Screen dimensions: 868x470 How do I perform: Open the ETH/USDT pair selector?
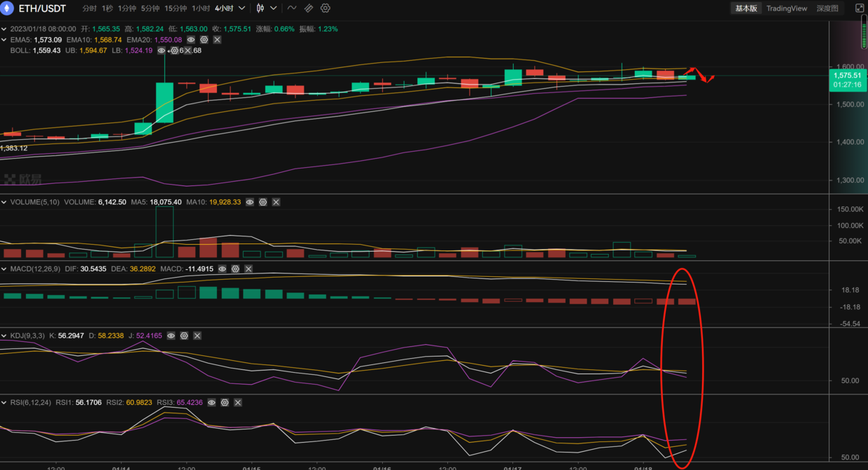coord(42,8)
